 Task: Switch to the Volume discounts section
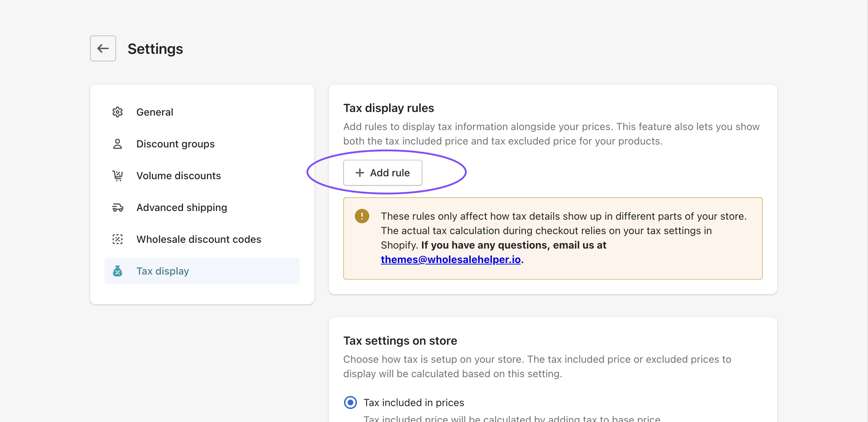[179, 176]
